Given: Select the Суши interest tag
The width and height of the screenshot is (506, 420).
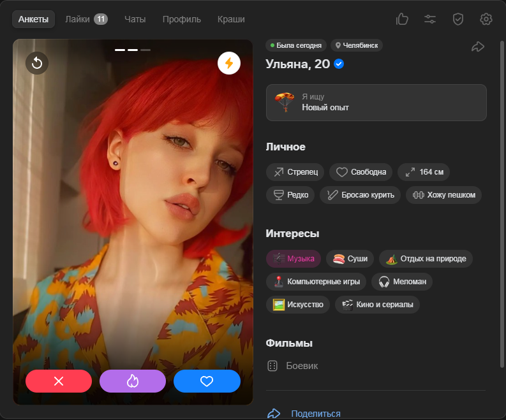Looking at the screenshot, I should coord(350,259).
